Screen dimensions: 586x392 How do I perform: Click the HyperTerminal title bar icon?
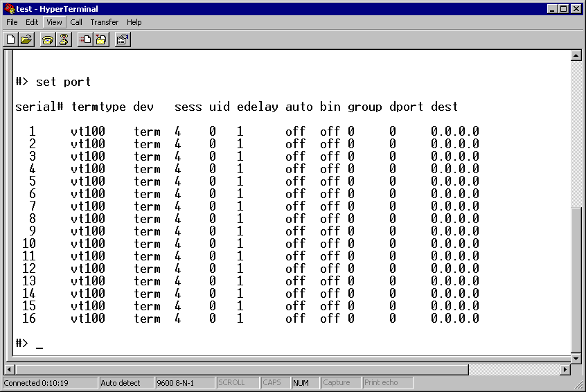coord(9,9)
